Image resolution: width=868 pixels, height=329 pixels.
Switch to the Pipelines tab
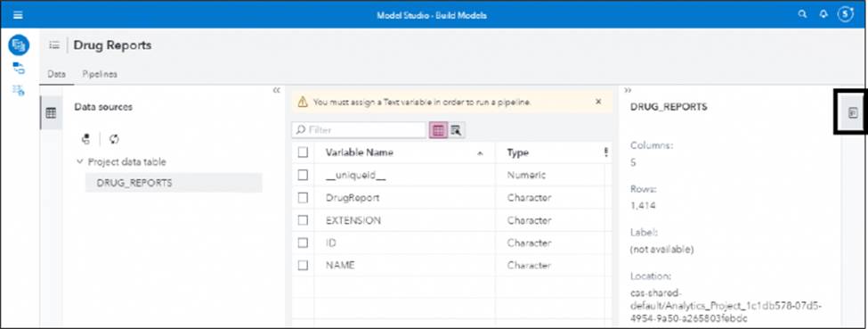pos(100,74)
